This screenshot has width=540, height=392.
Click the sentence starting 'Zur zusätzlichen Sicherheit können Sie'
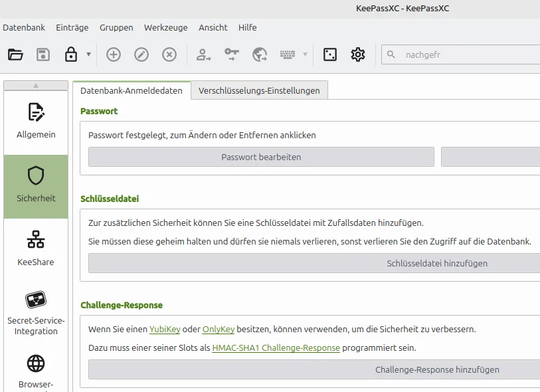tap(256, 223)
